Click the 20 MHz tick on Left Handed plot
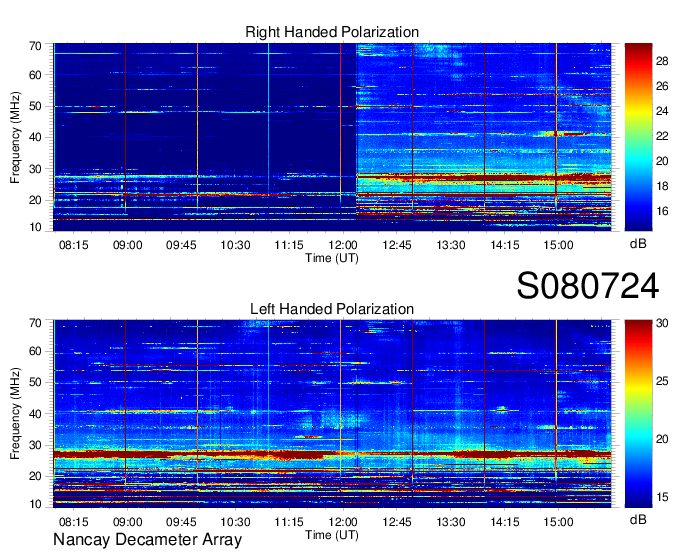Screen dimensions: 680x552 (35, 477)
